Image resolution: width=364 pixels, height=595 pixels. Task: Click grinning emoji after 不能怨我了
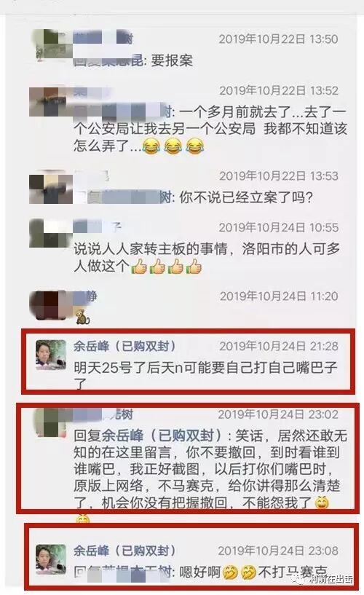tap(322, 503)
